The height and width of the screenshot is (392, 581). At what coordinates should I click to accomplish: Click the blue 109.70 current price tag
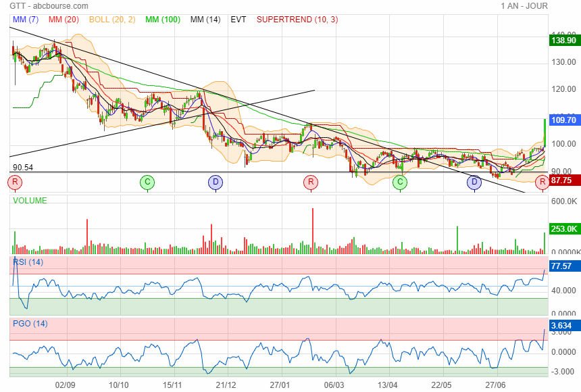coord(563,120)
